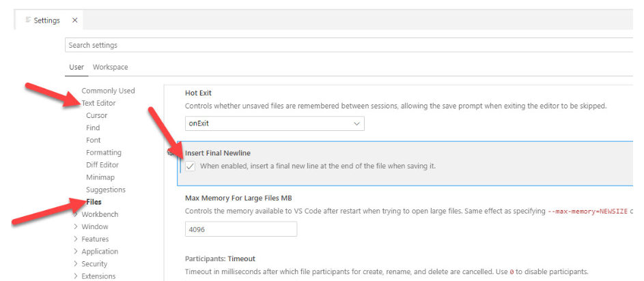
Task: Click the Settings tab file icon
Action: tap(28, 20)
